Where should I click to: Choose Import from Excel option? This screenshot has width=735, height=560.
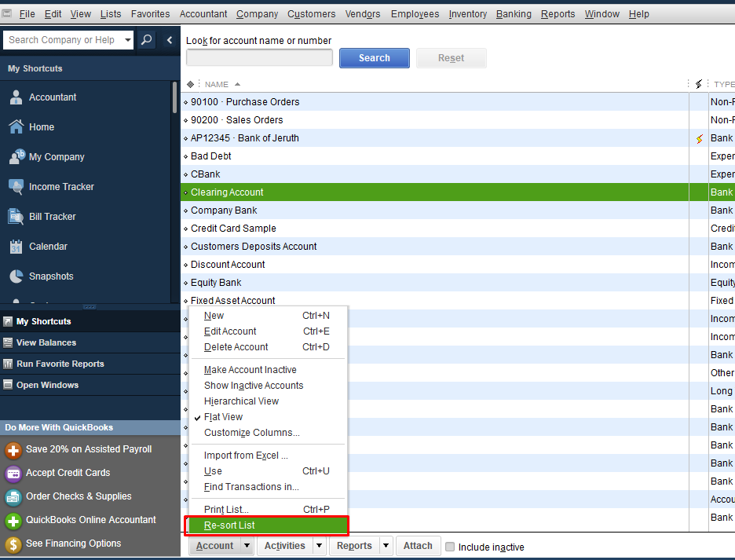(x=246, y=456)
